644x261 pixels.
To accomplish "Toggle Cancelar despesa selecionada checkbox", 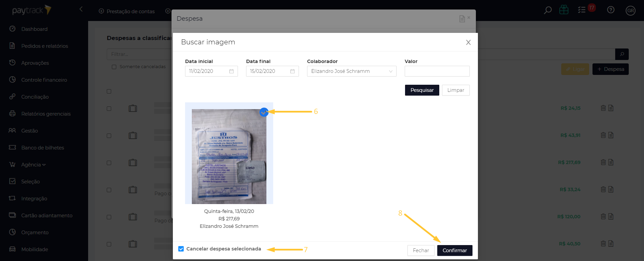I will pos(181,249).
